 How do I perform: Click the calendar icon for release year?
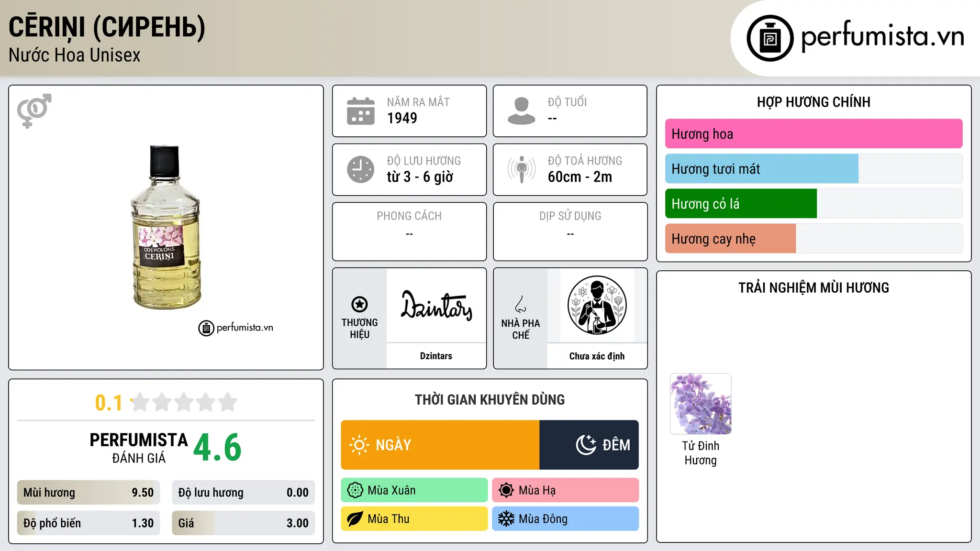[x=361, y=111]
